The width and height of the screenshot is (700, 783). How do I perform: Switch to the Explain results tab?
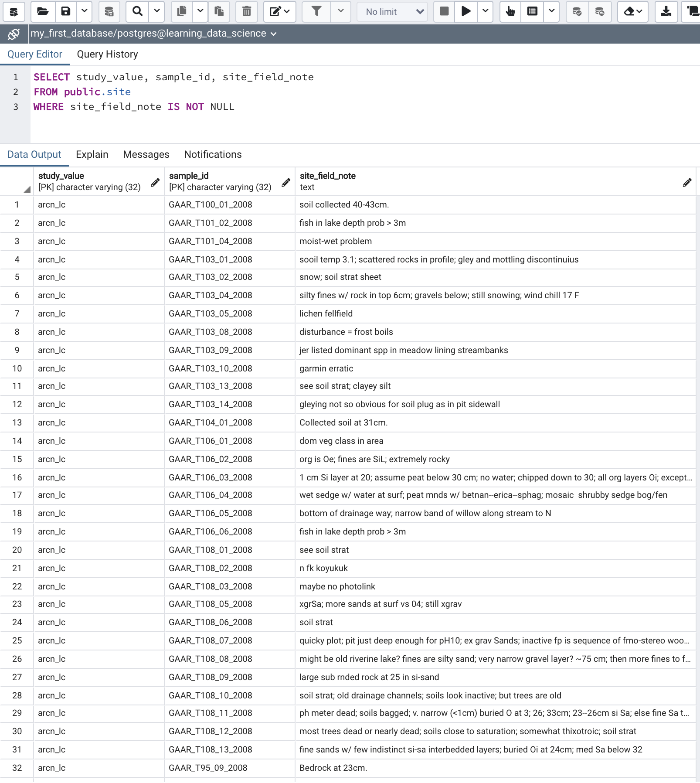point(92,154)
